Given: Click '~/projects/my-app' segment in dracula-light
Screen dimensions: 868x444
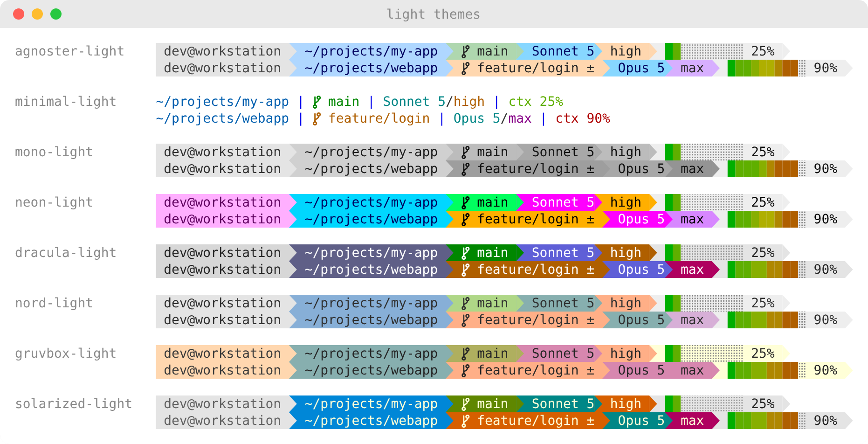Looking at the screenshot, I should (x=371, y=253).
